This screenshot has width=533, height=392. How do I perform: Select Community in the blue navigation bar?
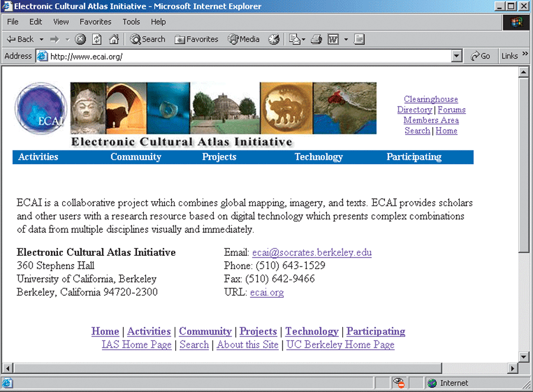[x=136, y=157]
